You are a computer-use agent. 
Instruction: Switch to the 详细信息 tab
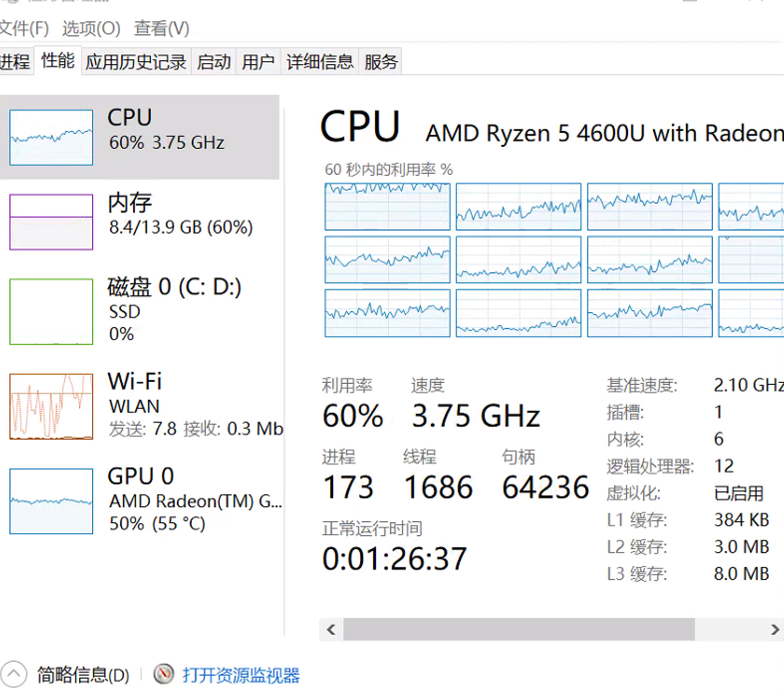click(320, 62)
